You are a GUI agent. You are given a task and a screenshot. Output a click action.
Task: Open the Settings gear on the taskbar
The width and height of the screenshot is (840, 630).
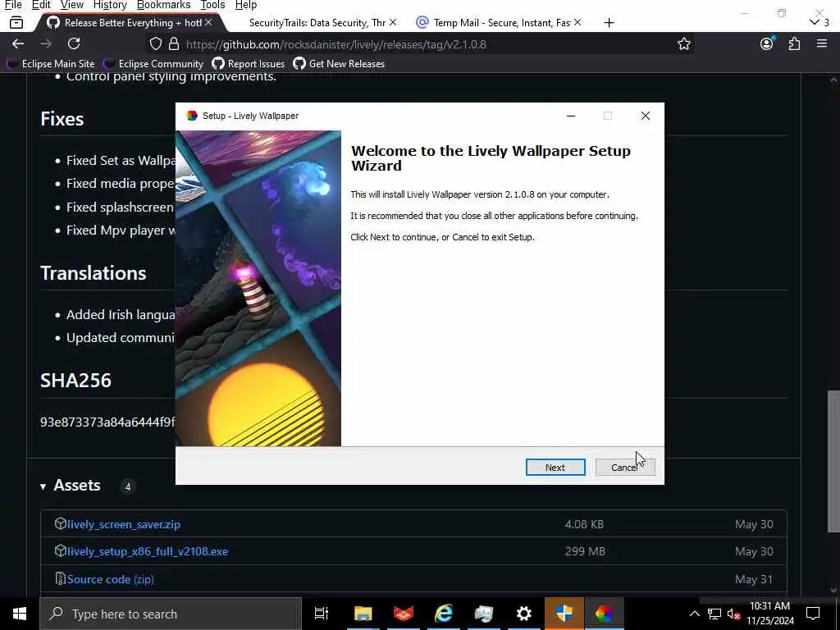(523, 614)
